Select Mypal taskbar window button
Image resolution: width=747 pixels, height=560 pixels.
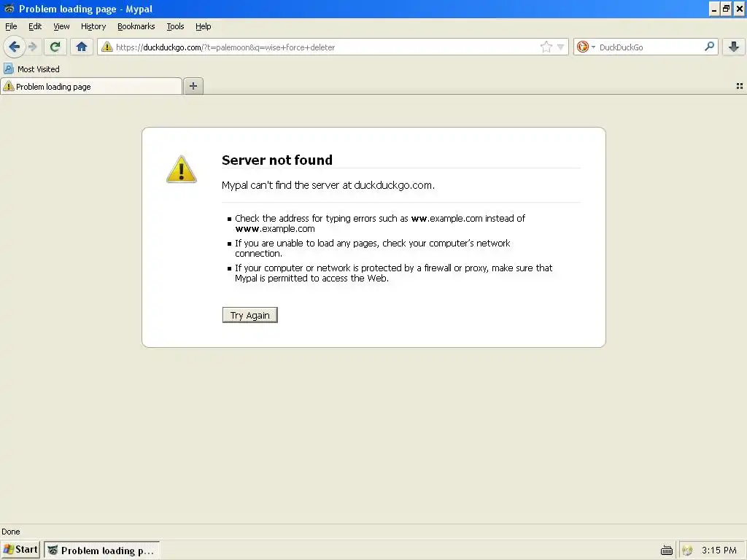(102, 550)
